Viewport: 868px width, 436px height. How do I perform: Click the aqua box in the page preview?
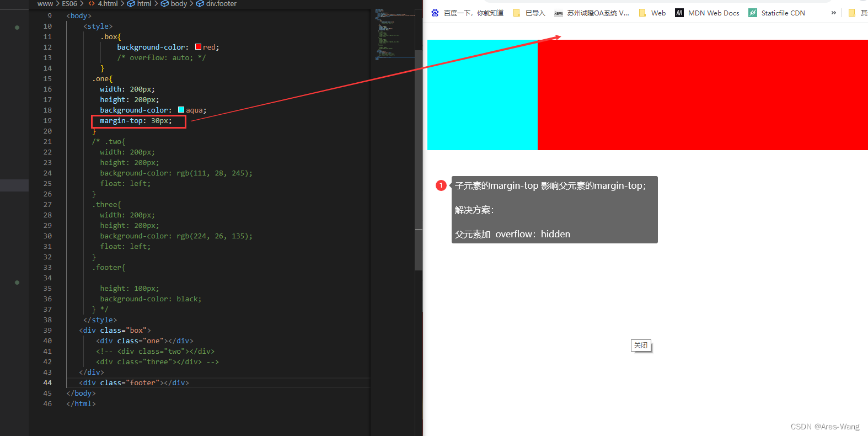pyautogui.click(x=483, y=95)
